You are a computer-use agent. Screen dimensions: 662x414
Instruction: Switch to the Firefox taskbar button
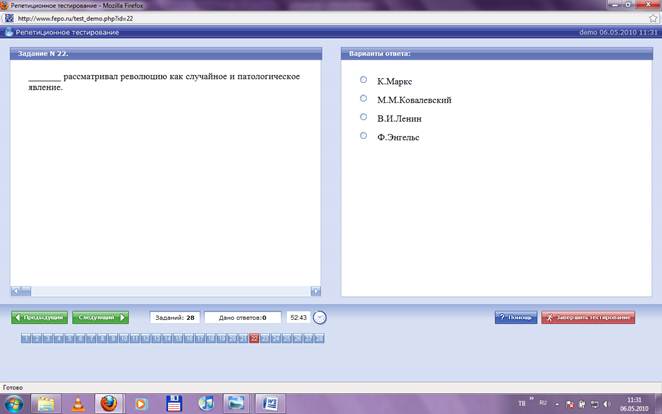[109, 404]
